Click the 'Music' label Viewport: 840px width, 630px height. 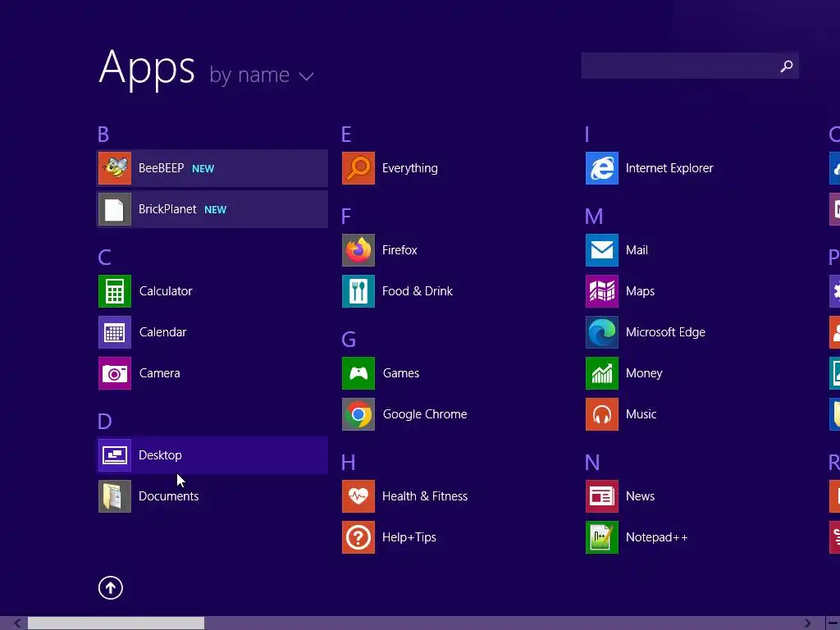tap(641, 414)
